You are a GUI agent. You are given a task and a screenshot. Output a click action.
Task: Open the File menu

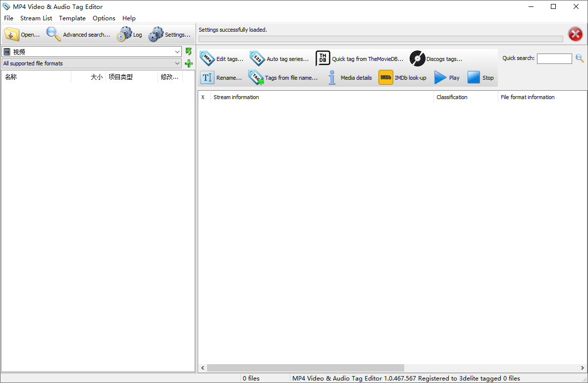tap(8, 18)
